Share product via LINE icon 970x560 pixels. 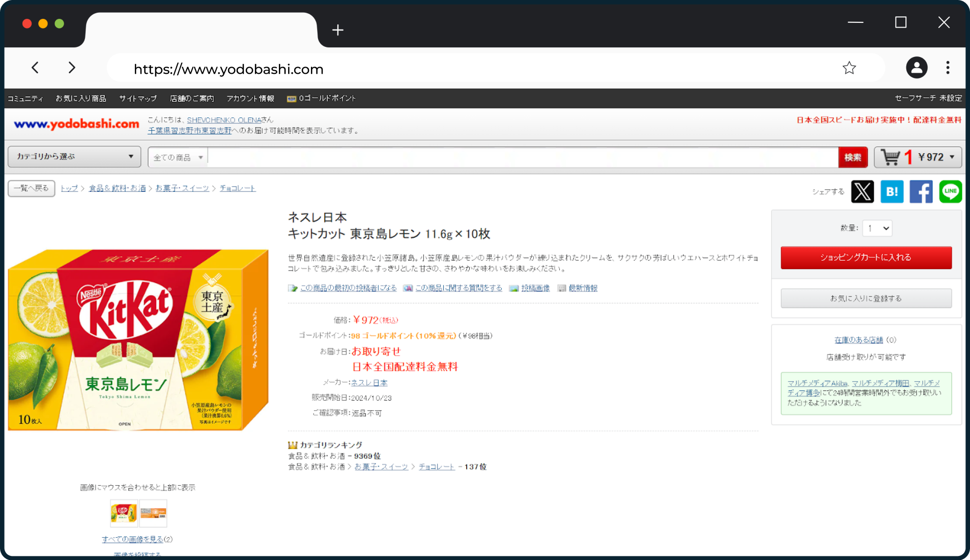pos(950,192)
